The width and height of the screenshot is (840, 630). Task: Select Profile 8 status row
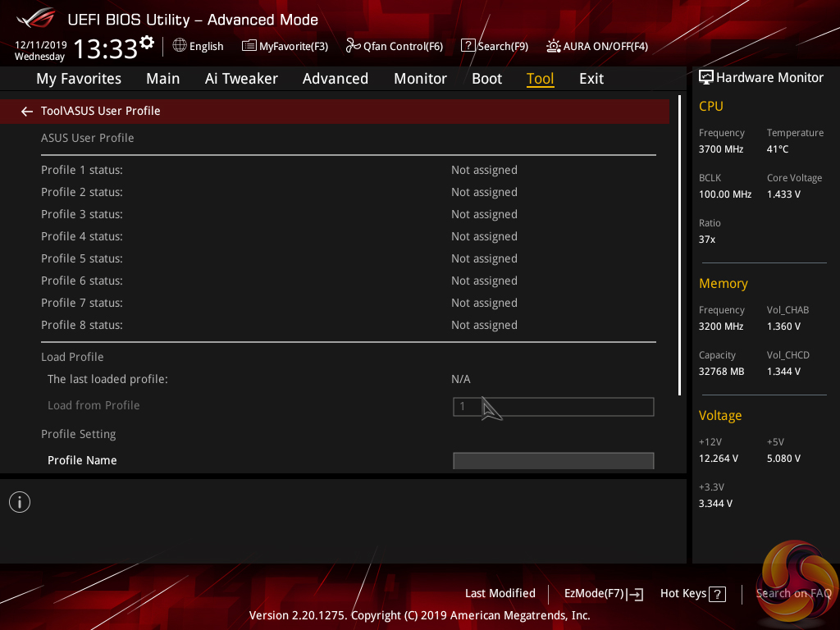[348, 325]
